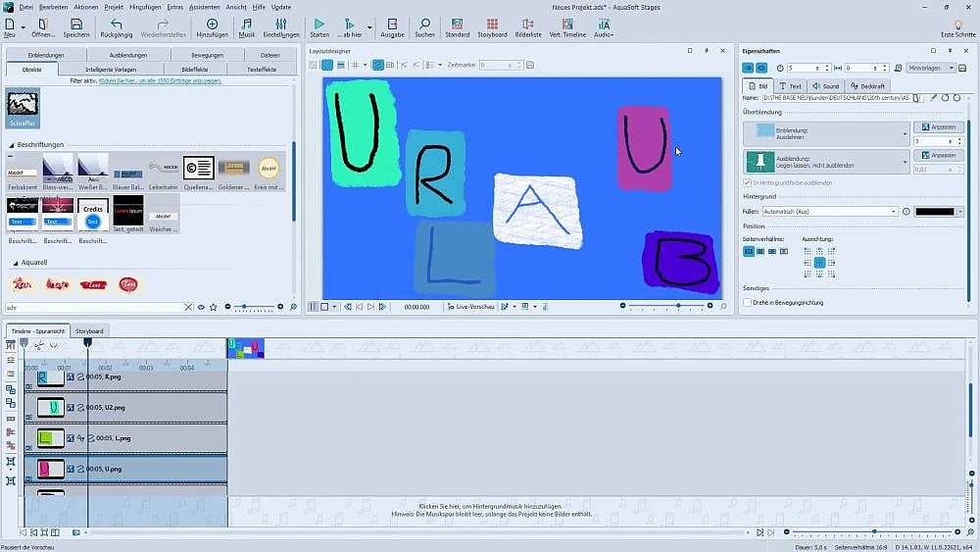Click the Ausgabe export icon
This screenshot has height=552, width=980.
click(392, 24)
